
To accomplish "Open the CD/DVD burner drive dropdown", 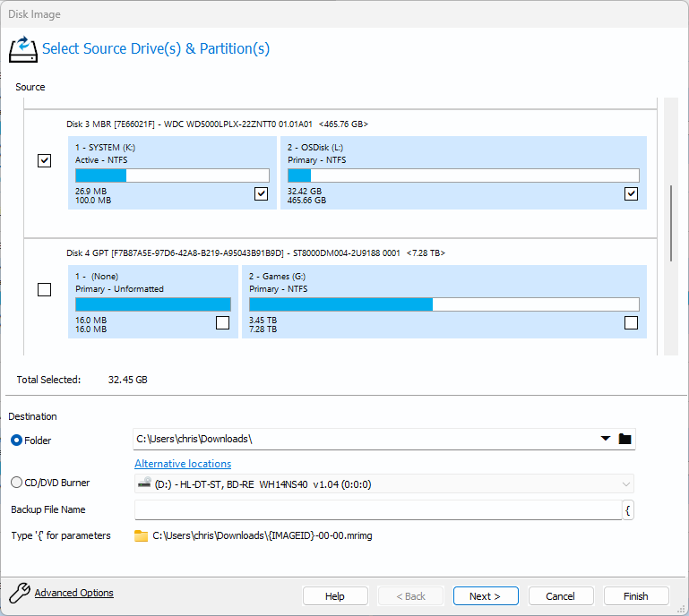I will coord(624,484).
